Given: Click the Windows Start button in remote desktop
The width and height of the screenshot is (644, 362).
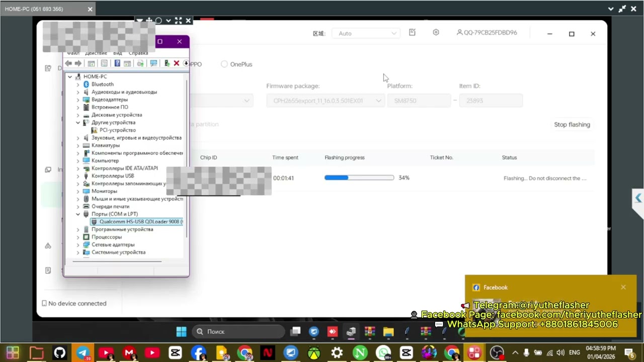Looking at the screenshot, I should click(x=181, y=331).
